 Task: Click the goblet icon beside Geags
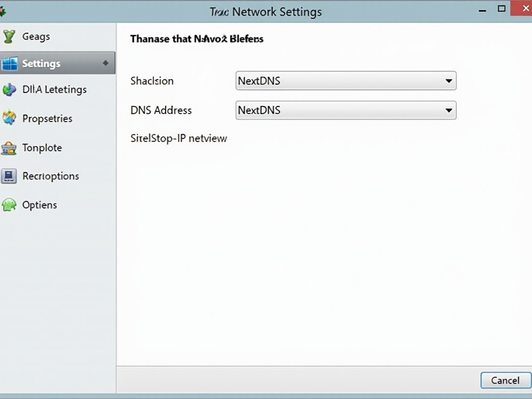pyautogui.click(x=9, y=36)
